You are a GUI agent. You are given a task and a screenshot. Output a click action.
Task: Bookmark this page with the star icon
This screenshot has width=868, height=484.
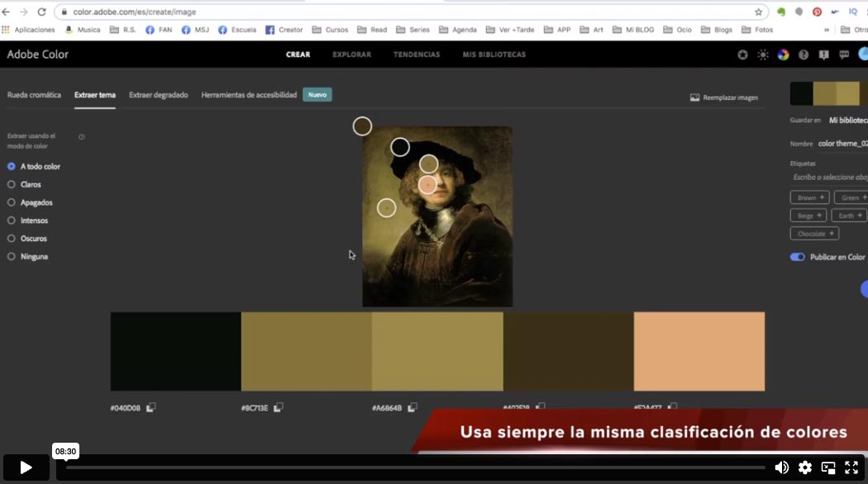[758, 12]
